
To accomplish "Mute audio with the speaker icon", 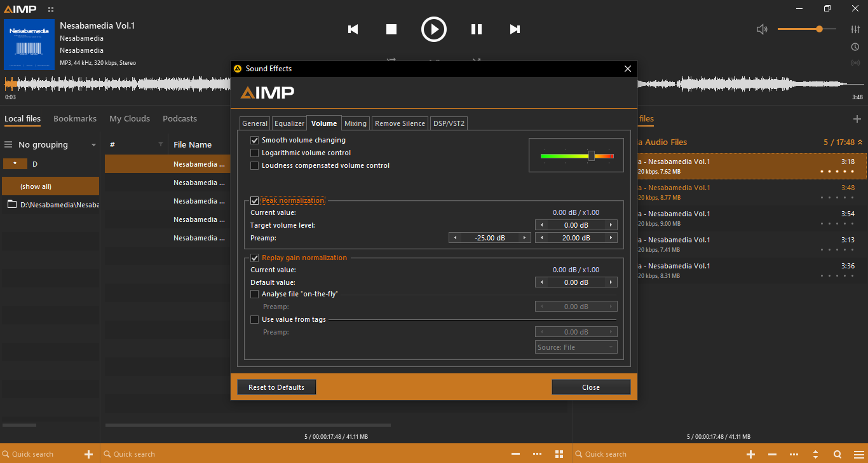I will [762, 29].
